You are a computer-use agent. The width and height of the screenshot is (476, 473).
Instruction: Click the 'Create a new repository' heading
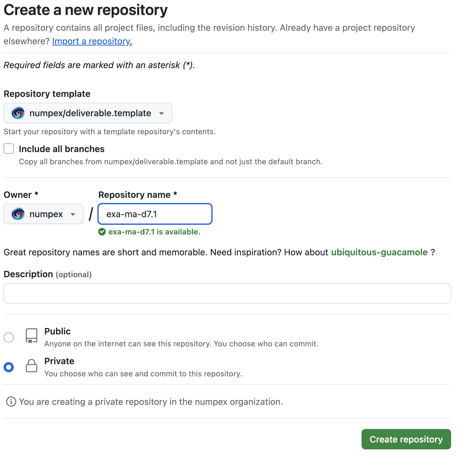[86, 10]
